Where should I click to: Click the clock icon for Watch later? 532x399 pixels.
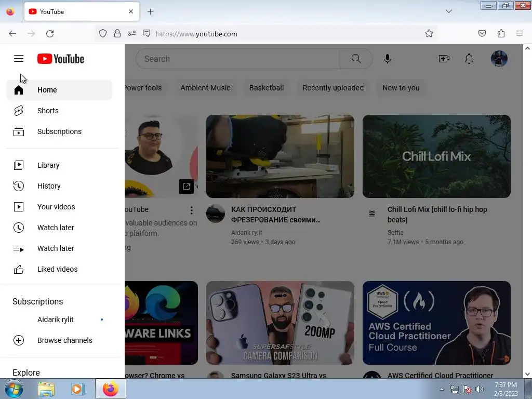point(19,228)
